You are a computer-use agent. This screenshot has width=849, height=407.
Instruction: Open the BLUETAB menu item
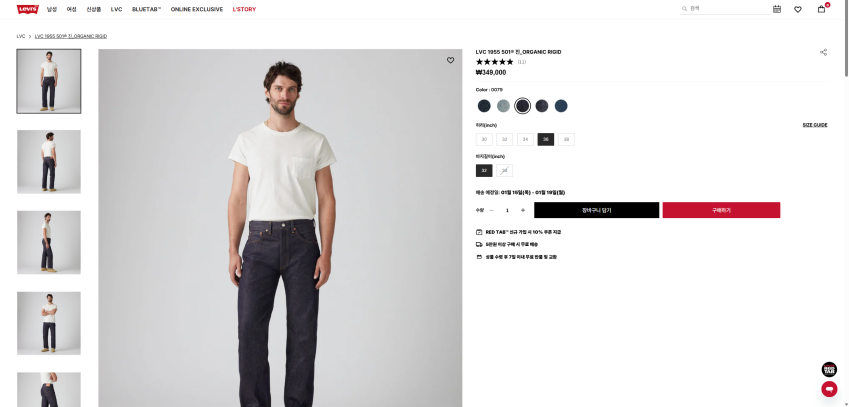click(147, 9)
